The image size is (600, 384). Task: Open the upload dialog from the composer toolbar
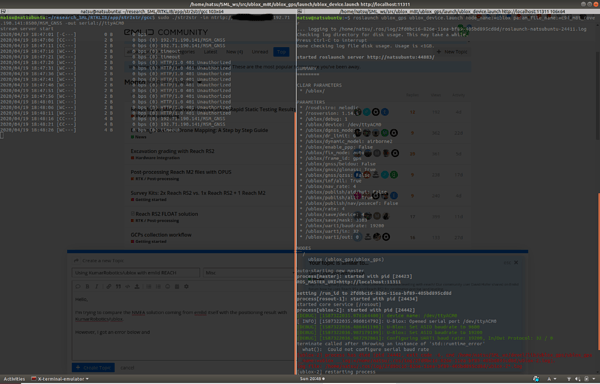pyautogui.click(x=137, y=286)
